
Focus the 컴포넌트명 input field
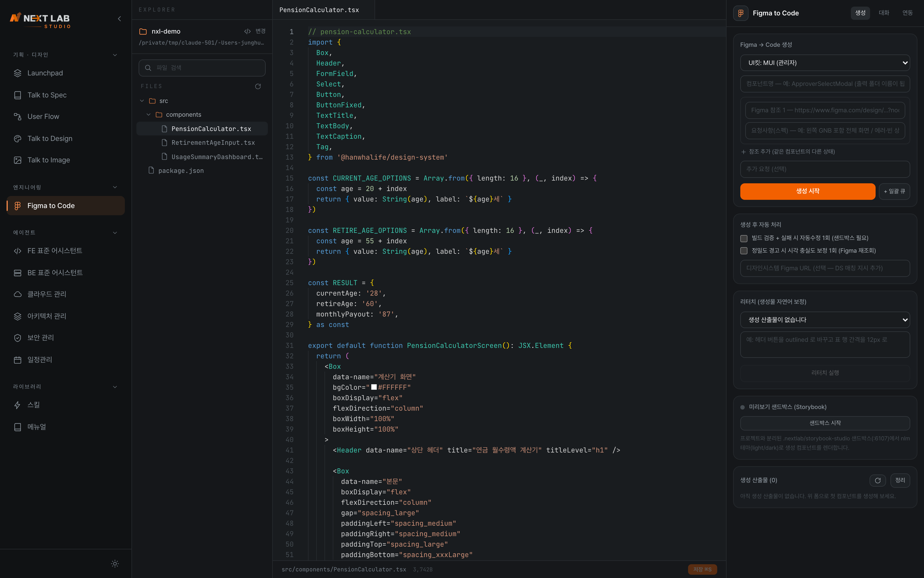pos(825,84)
